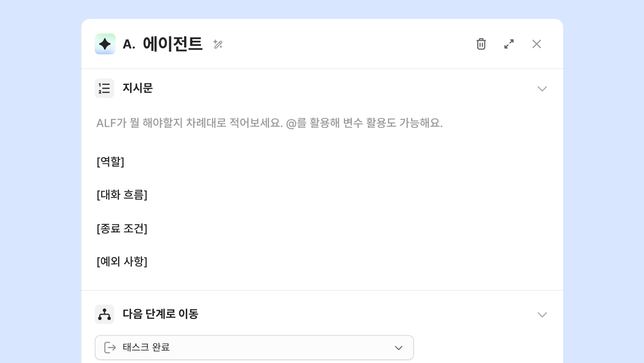Expand the panel with the diagonal arrows icon
644x363 pixels.
tap(509, 44)
